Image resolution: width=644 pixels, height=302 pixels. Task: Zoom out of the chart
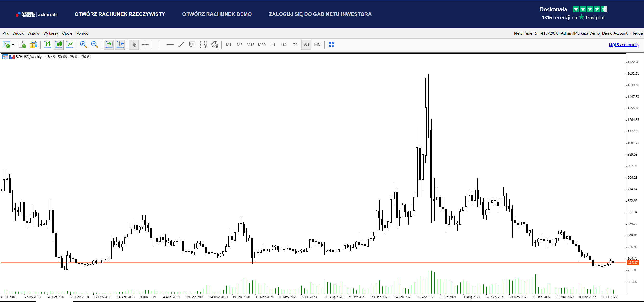tap(95, 45)
